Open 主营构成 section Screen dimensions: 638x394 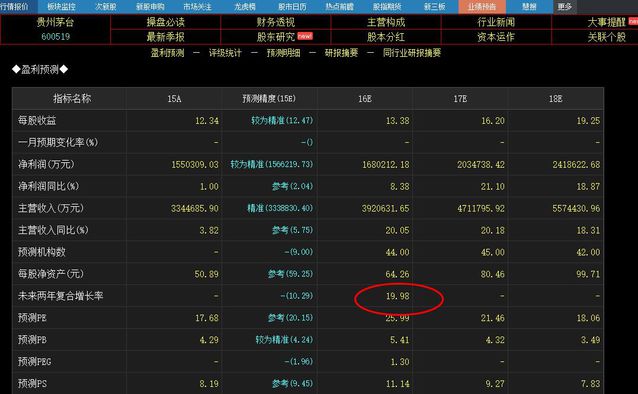386,22
